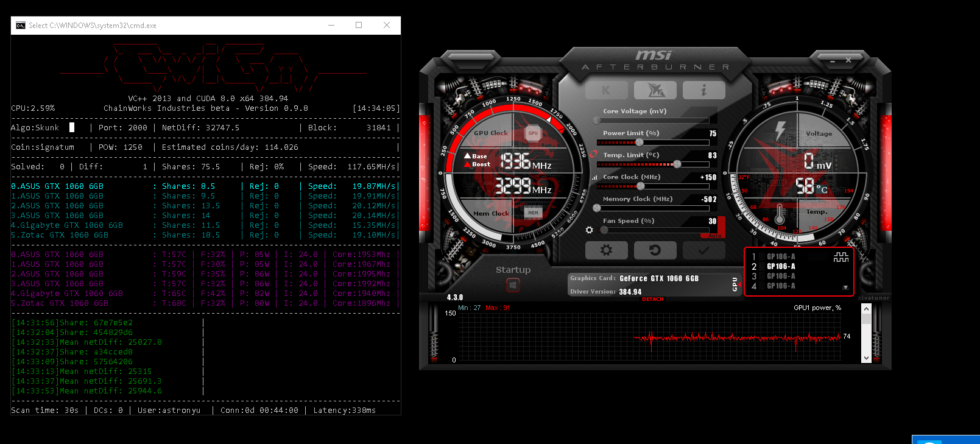Toggle the Fan Speed Auto mode
This screenshot has width=980, height=444.
pyautogui.click(x=714, y=236)
